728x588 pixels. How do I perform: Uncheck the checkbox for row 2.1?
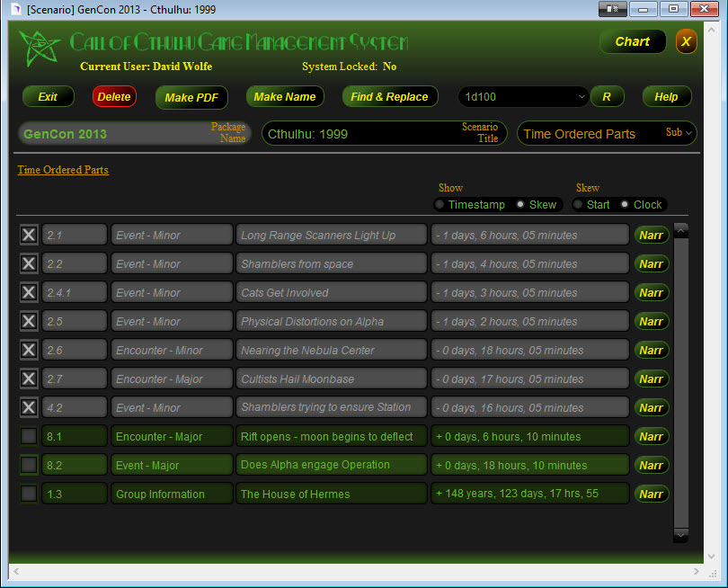pyautogui.click(x=29, y=235)
